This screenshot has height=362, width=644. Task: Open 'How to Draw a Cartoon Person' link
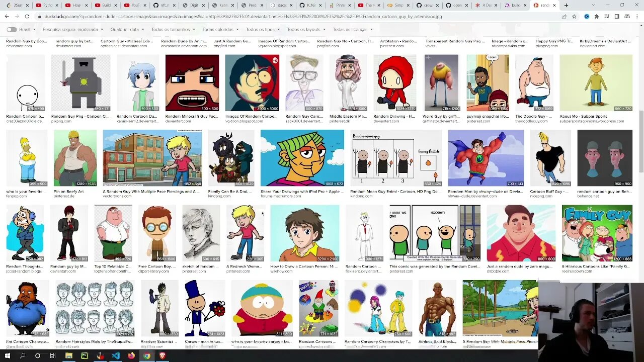[x=304, y=267]
